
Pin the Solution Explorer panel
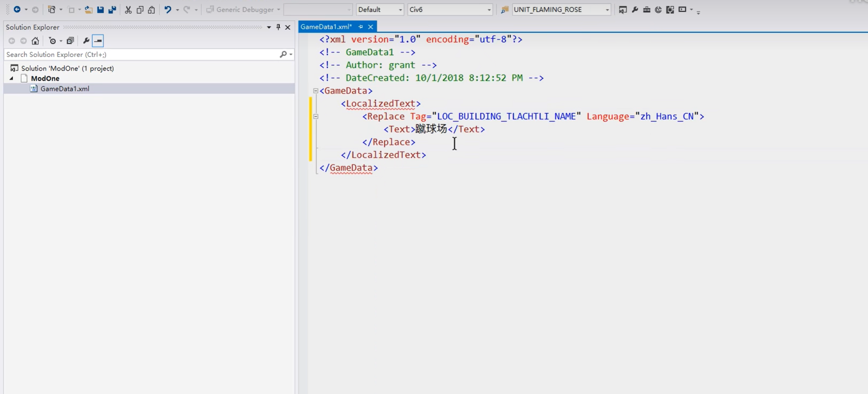278,27
